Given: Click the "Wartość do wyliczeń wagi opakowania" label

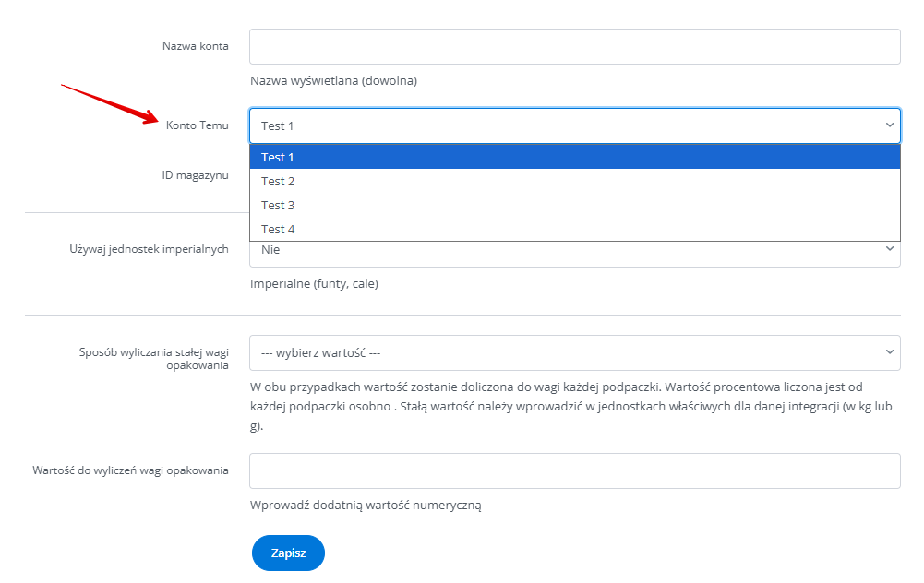Looking at the screenshot, I should (130, 470).
